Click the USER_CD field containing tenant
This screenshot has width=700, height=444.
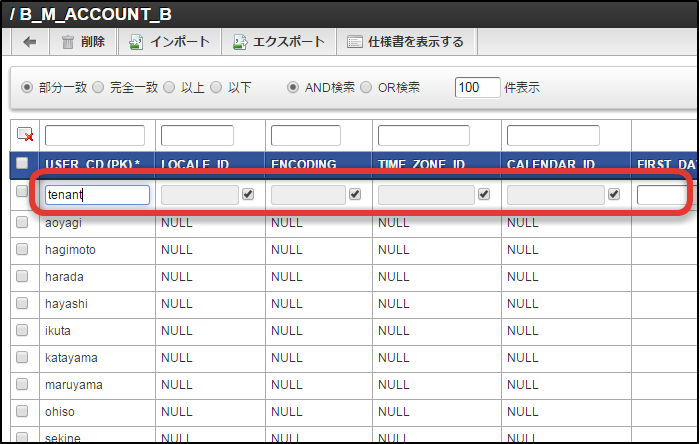coord(97,195)
